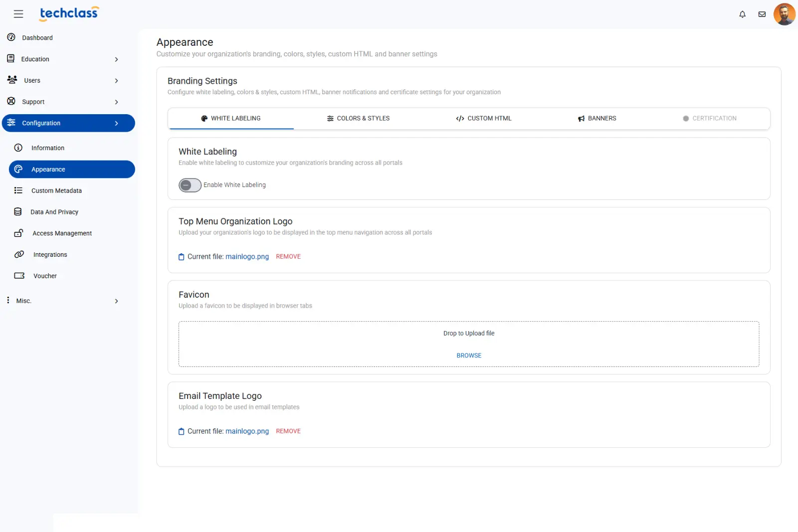The image size is (798, 532).
Task: Click file icon beside Top Menu Organization Logo file
Action: click(x=182, y=257)
